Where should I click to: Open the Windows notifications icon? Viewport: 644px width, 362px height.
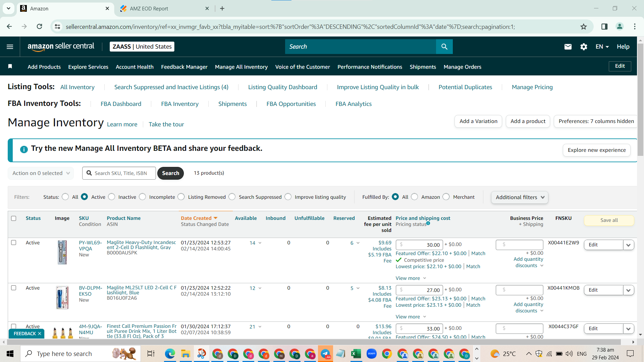click(x=630, y=354)
